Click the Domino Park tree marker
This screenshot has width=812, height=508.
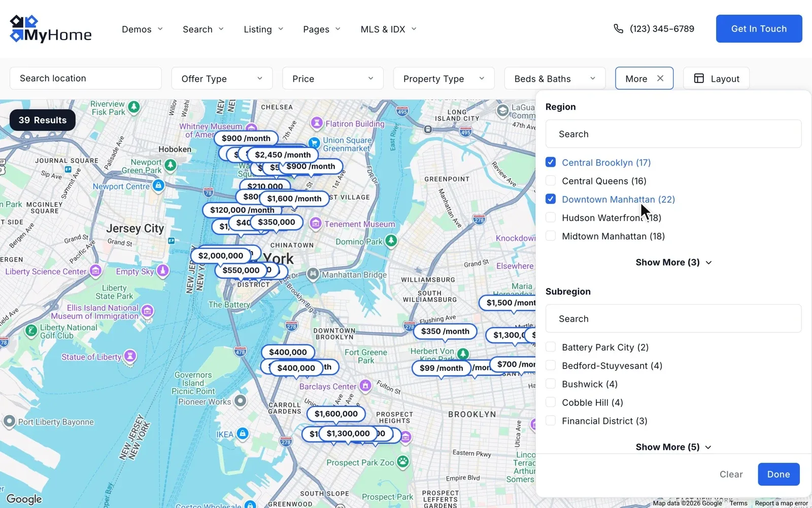click(x=391, y=241)
